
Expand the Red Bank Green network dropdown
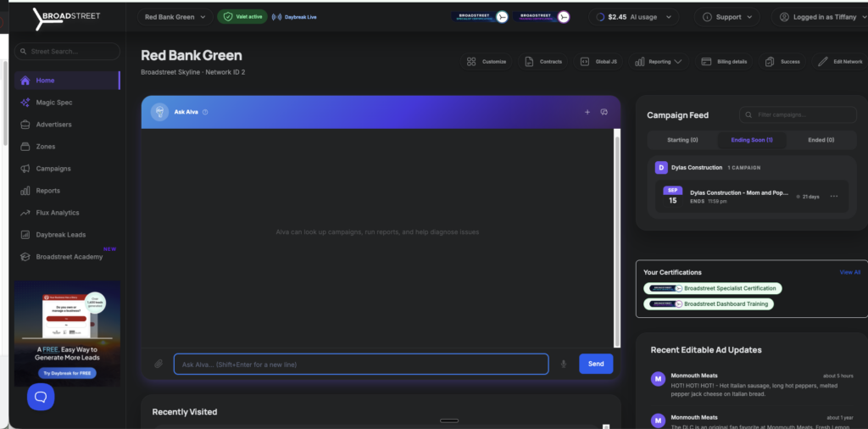click(x=175, y=17)
